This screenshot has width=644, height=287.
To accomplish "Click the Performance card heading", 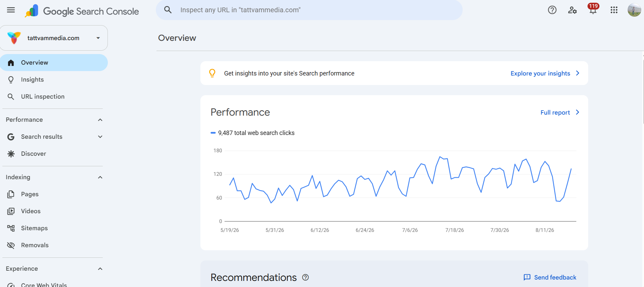I will point(240,112).
